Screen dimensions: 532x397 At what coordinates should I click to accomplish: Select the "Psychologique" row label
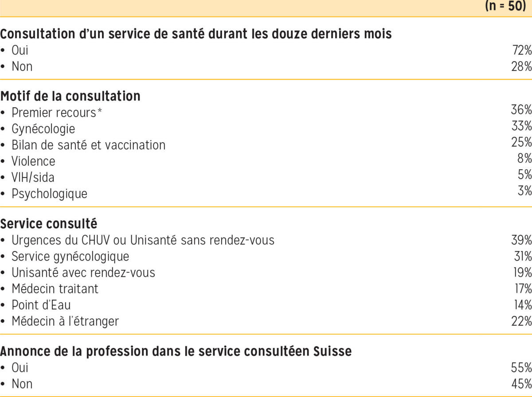coord(49,194)
